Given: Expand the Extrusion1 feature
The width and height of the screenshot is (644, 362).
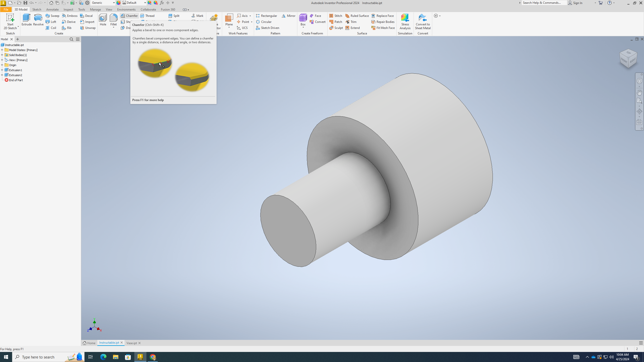Looking at the screenshot, I should pyautogui.click(x=2, y=70).
